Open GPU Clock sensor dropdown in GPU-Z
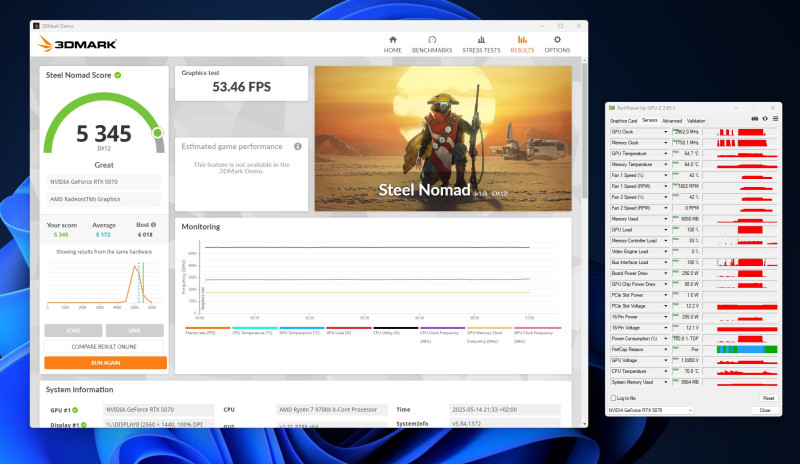 665,132
